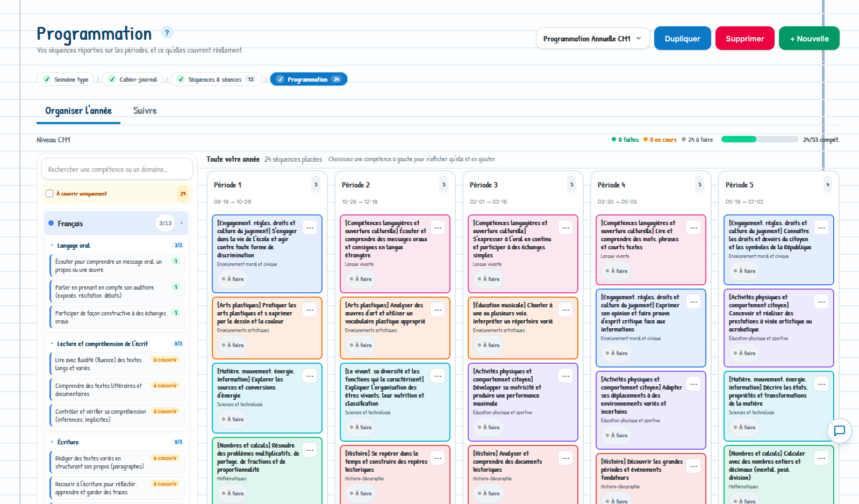
Task: Open options menu of Connaître les droits et devoirs card
Action: pyautogui.click(x=822, y=228)
